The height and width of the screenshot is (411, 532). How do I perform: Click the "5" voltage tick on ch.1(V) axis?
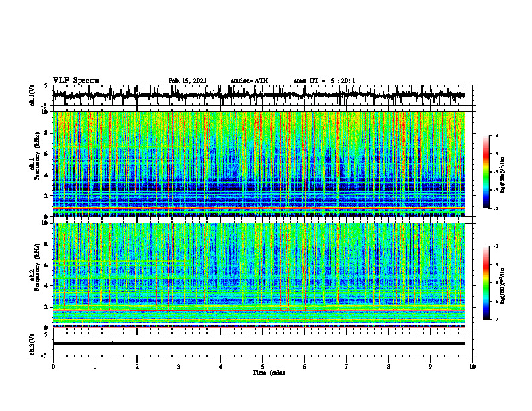coord(46,85)
